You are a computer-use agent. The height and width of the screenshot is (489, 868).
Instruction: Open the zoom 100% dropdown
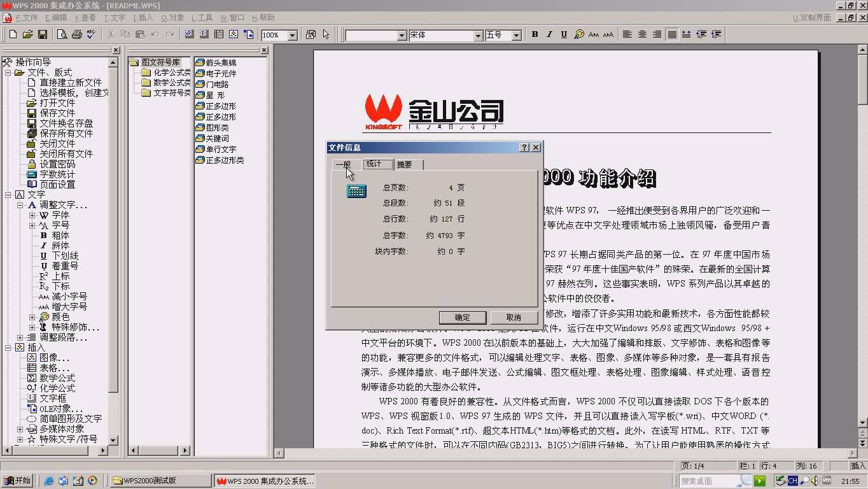[293, 36]
